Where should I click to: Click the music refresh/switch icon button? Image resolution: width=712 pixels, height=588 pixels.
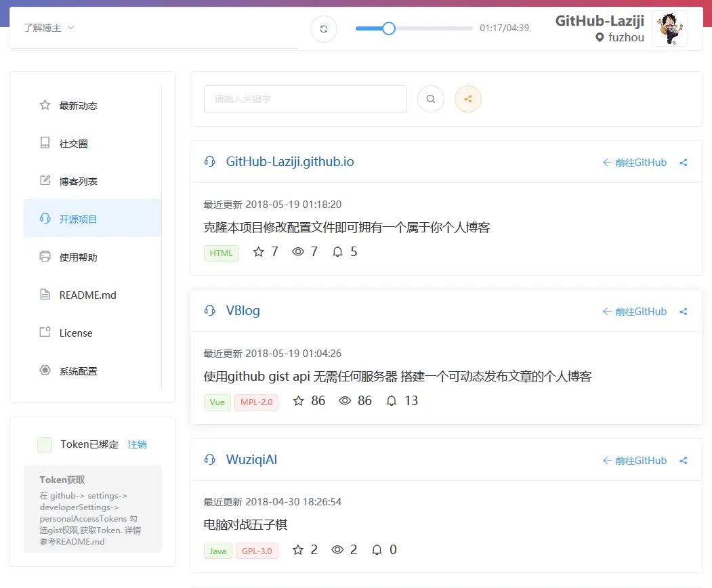coord(324,29)
